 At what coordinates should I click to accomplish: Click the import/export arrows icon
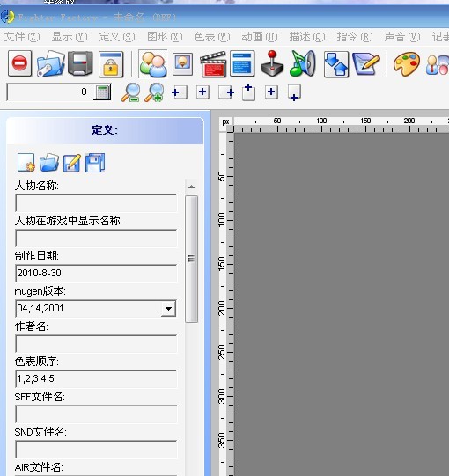pyautogui.click(x=336, y=64)
